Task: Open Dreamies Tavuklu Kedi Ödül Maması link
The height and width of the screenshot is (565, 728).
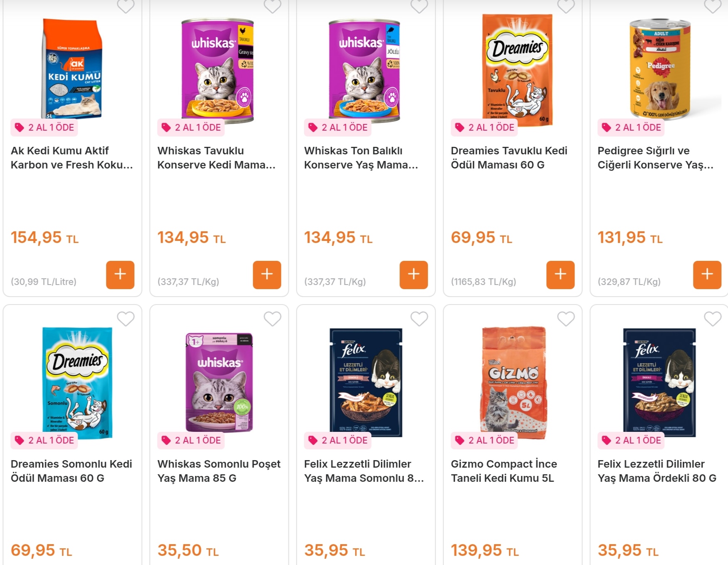Action: coord(509,158)
